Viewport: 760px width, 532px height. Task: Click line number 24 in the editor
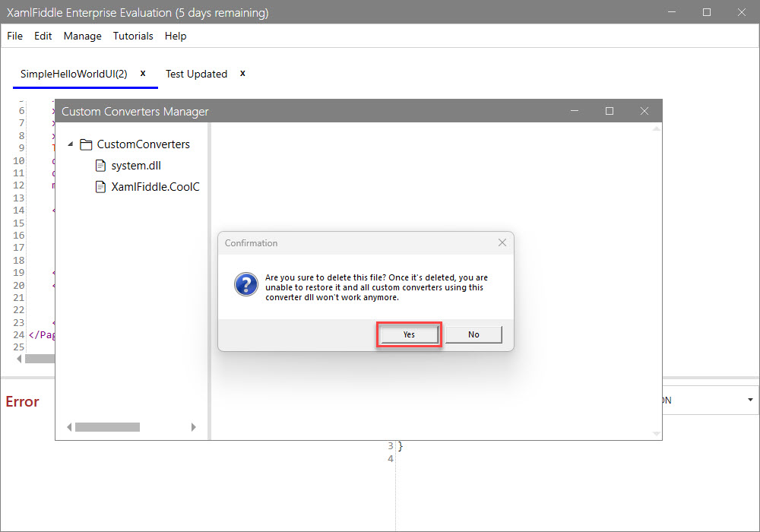(x=18, y=335)
